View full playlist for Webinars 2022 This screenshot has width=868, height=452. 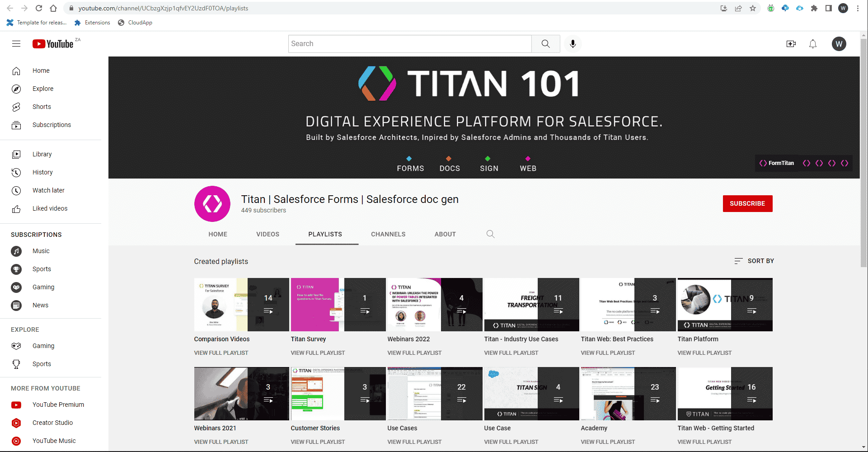coord(415,353)
